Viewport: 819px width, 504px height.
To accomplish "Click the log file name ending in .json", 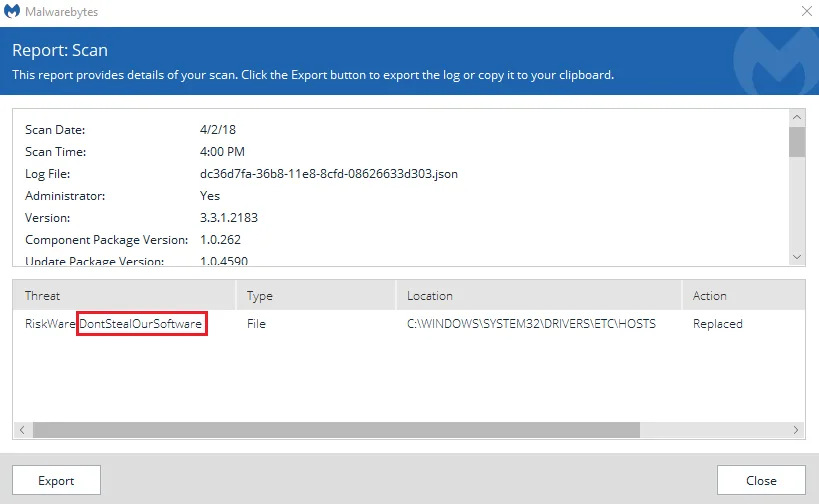I will point(329,174).
